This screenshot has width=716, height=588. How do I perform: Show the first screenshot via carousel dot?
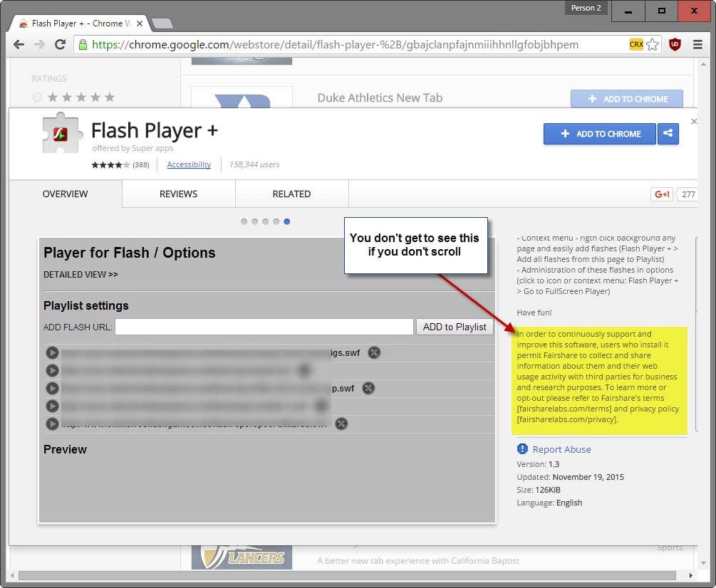click(244, 221)
